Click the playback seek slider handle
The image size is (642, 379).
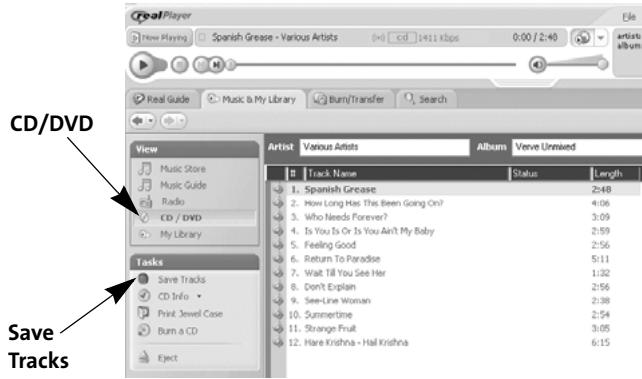pyautogui.click(x=231, y=65)
